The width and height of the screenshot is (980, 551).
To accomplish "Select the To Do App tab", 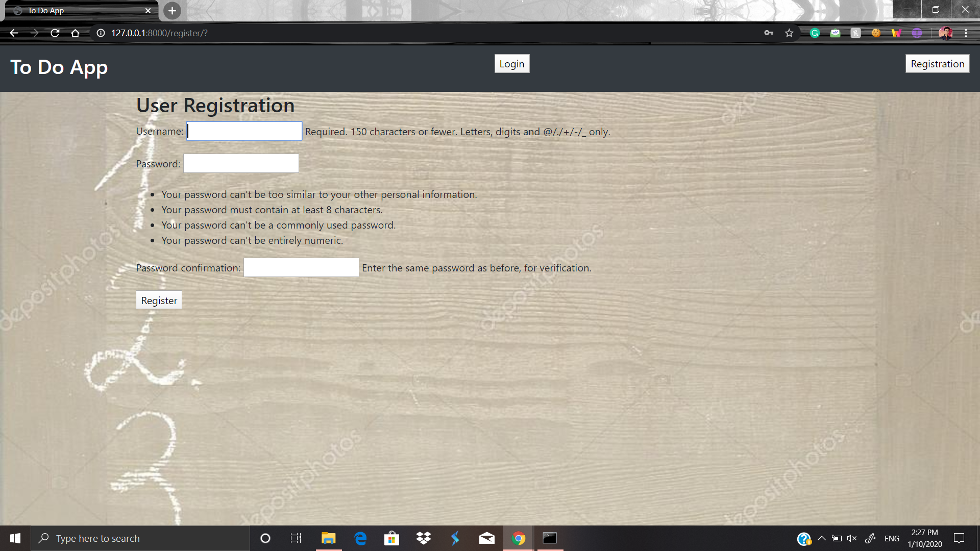I will [x=77, y=11].
